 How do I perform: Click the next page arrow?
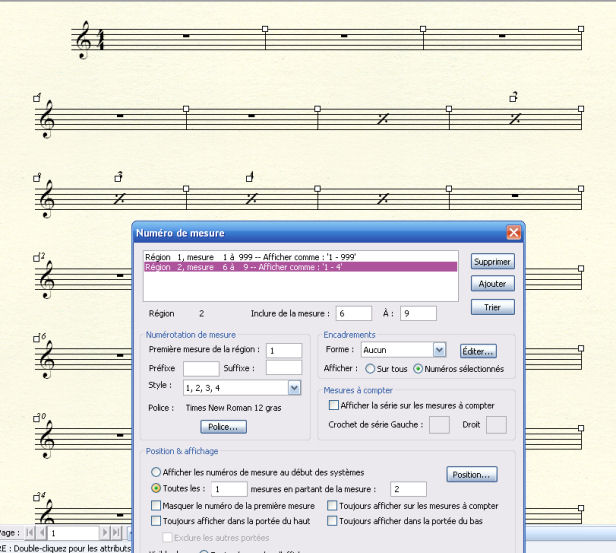(x=105, y=534)
